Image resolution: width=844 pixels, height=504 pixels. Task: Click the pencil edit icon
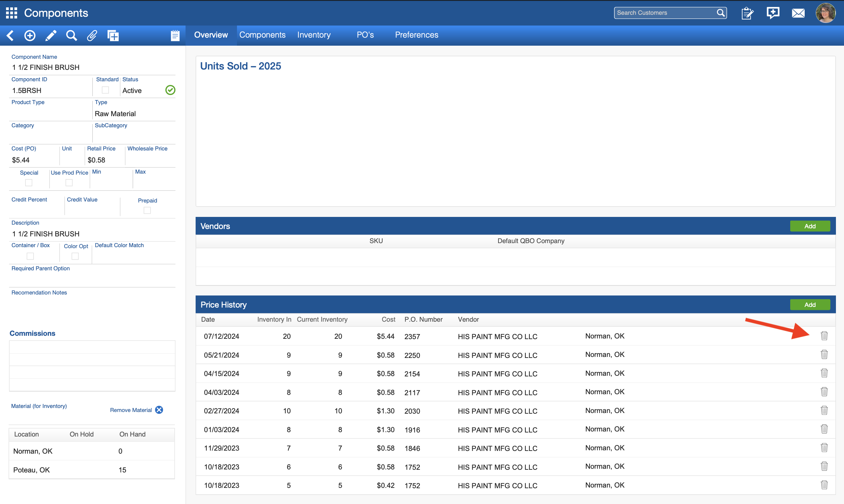[51, 35]
